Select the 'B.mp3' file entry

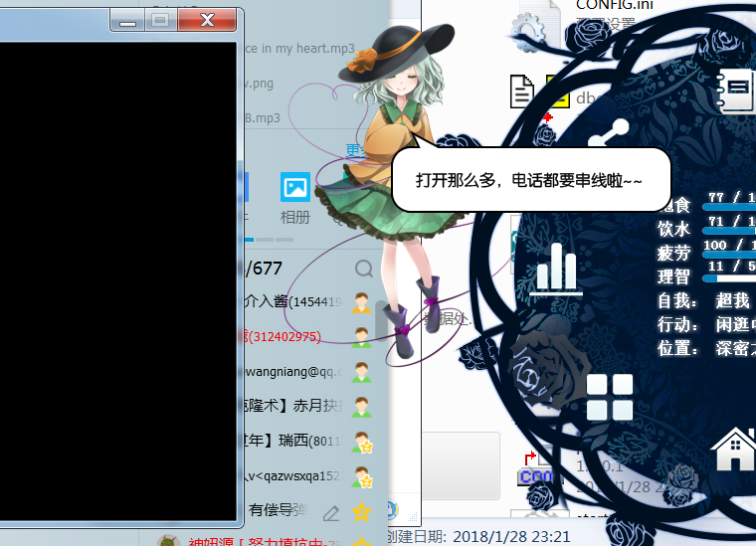(263, 117)
